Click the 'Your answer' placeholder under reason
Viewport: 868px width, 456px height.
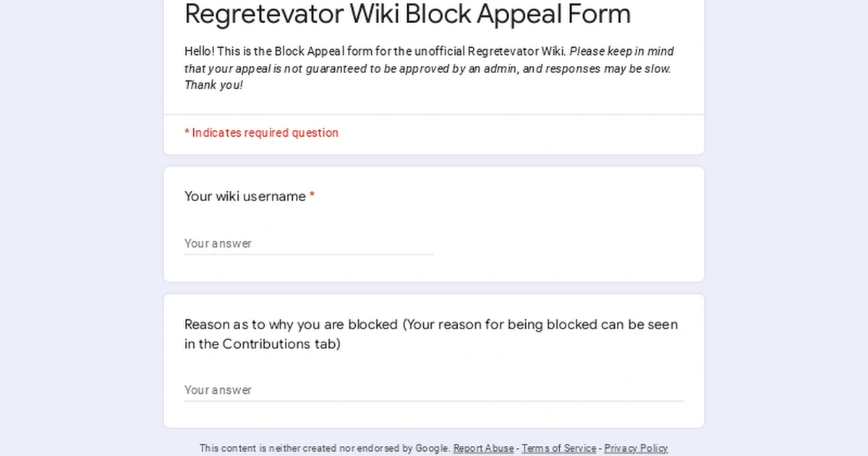pyautogui.click(x=217, y=389)
